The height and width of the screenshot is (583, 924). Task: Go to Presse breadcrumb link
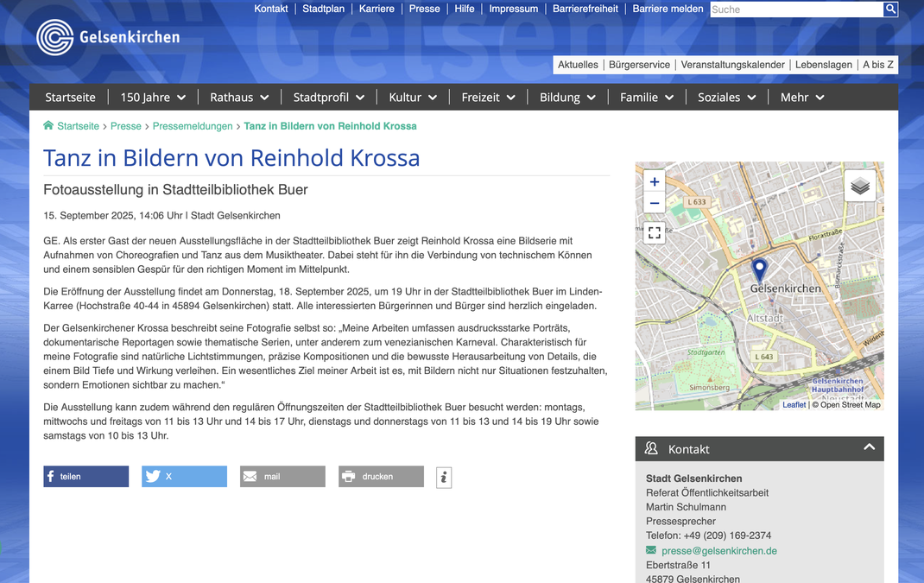point(126,126)
